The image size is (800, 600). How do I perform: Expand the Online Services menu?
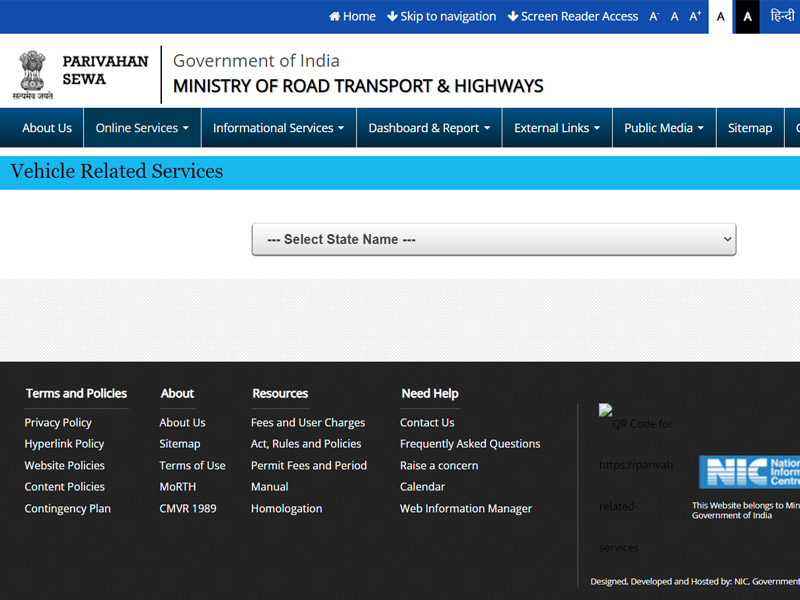142,128
